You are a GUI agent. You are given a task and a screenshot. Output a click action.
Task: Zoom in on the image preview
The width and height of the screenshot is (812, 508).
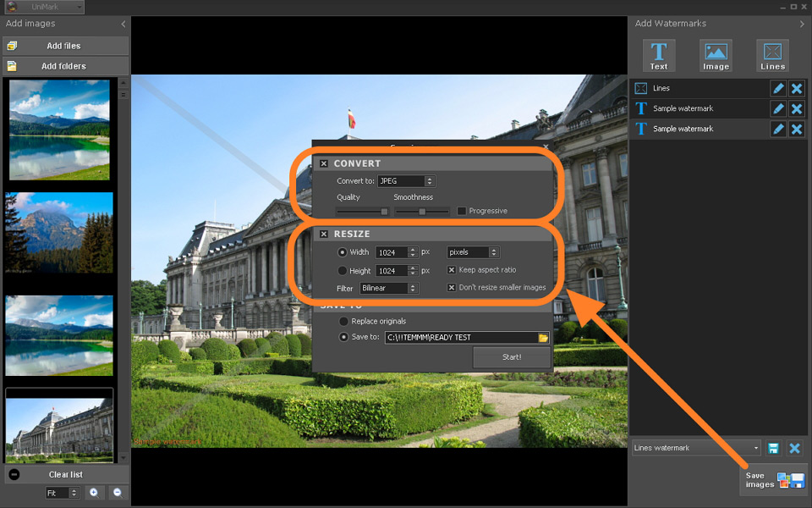(94, 492)
